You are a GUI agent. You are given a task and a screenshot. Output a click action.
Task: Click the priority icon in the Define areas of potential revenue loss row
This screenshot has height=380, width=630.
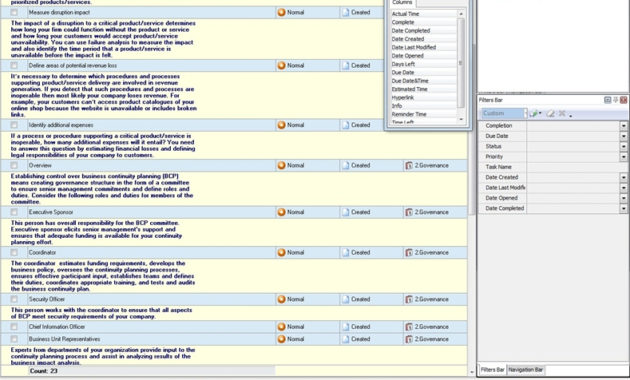282,65
